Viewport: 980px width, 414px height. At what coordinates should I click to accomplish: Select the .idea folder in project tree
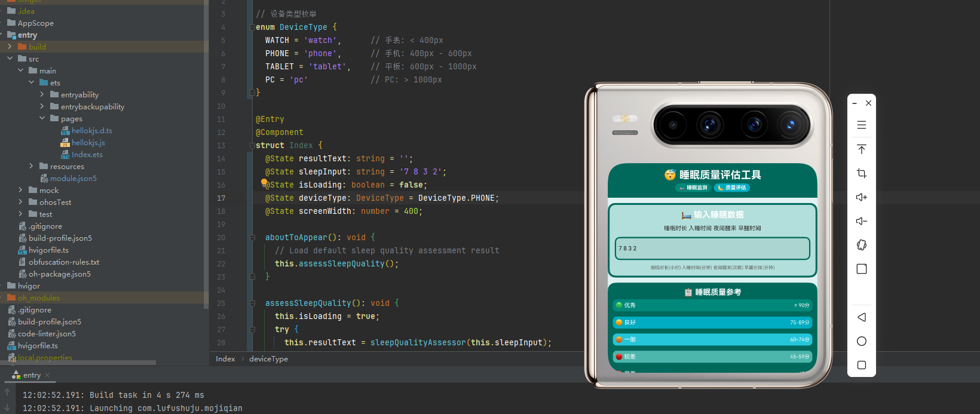[26, 11]
